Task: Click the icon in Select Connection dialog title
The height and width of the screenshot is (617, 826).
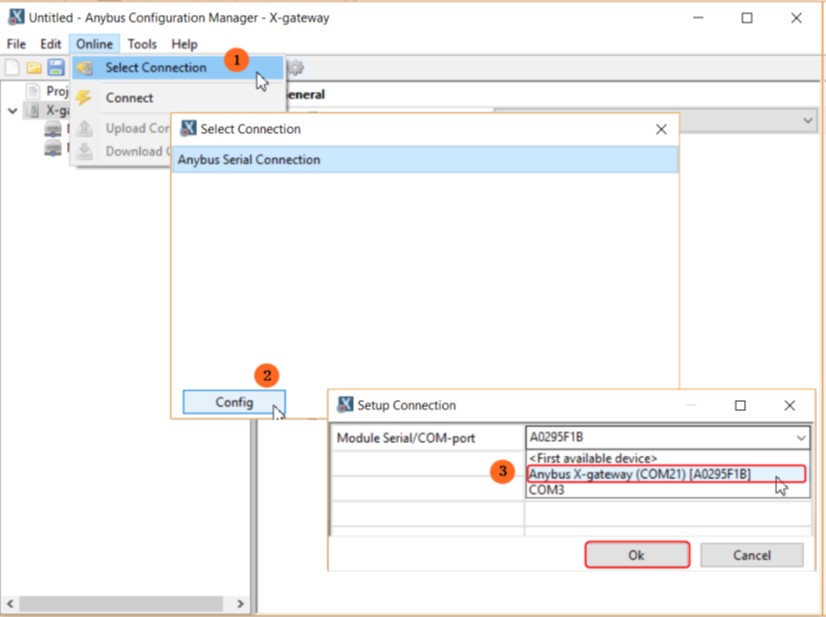Action: (x=188, y=128)
